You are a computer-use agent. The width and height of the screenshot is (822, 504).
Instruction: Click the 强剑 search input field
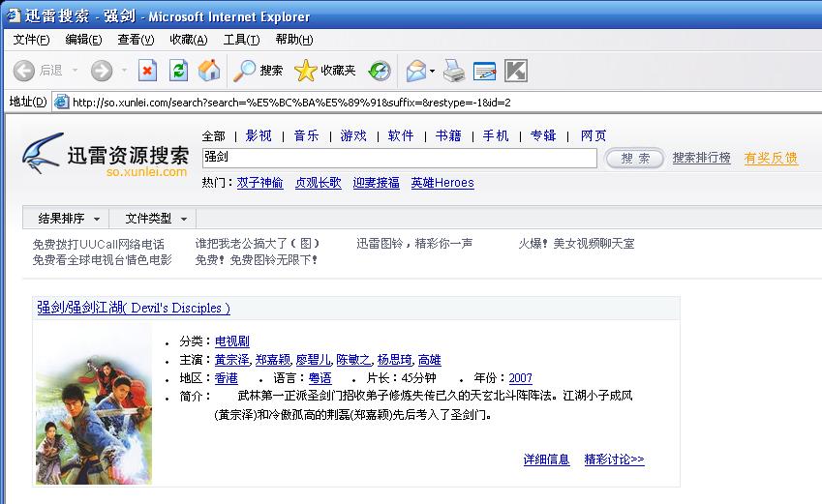399,158
